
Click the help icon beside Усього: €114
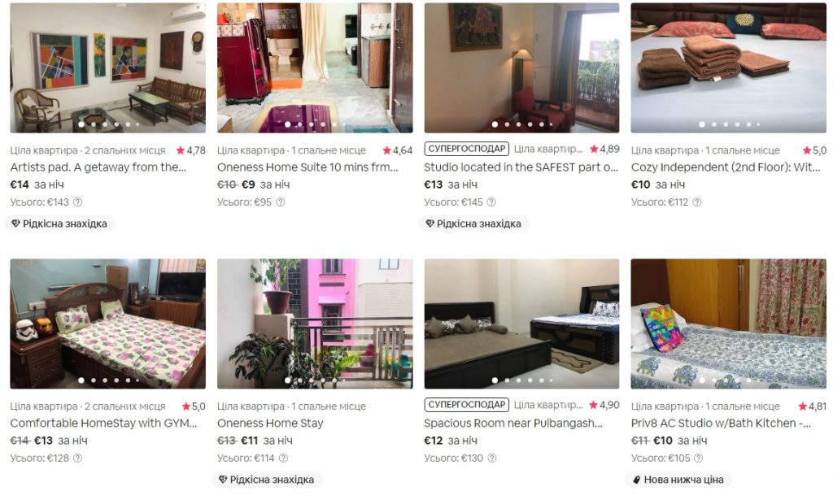(x=283, y=458)
